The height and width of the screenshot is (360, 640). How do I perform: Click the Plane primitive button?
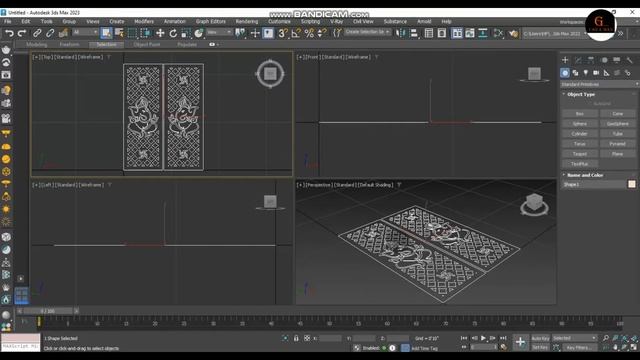coord(618,154)
